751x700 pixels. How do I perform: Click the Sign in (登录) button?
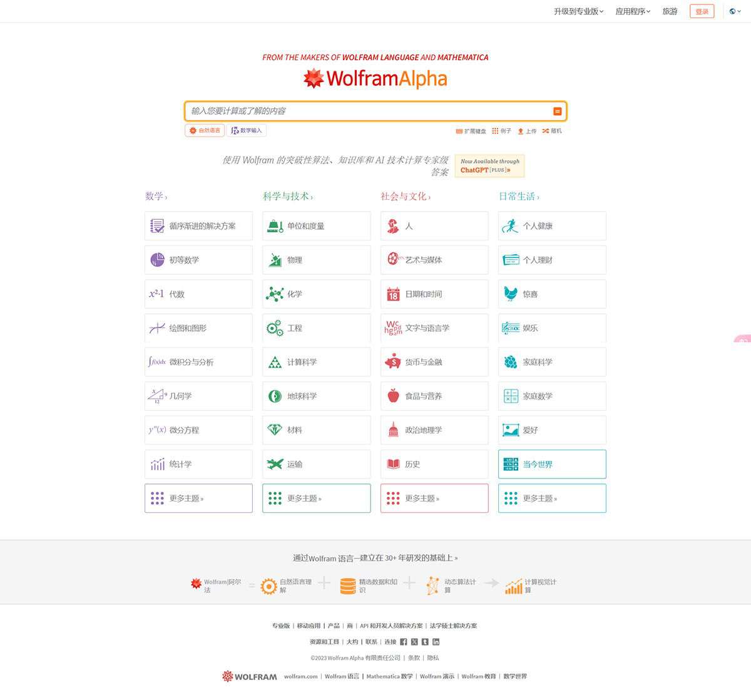coord(702,11)
